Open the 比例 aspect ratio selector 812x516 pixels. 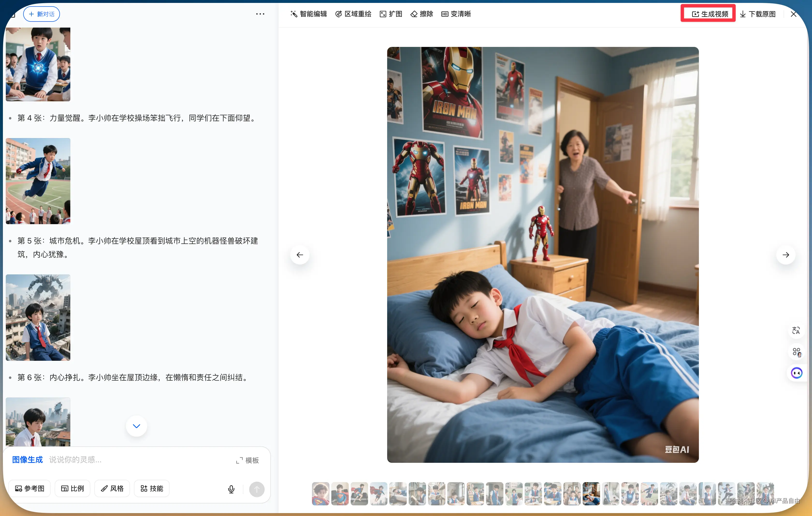(x=72, y=488)
